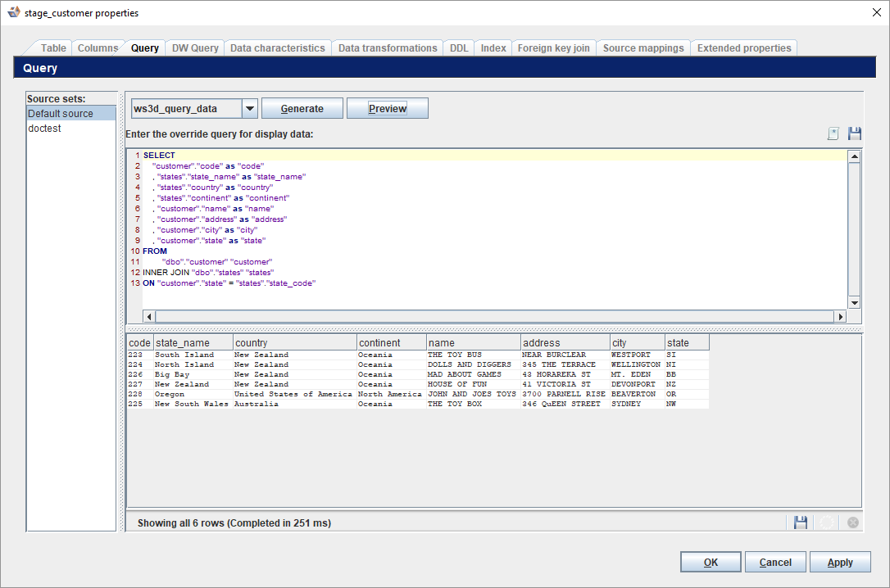
Task: Save the result rows using the bottom disk icon
Action: point(801,522)
